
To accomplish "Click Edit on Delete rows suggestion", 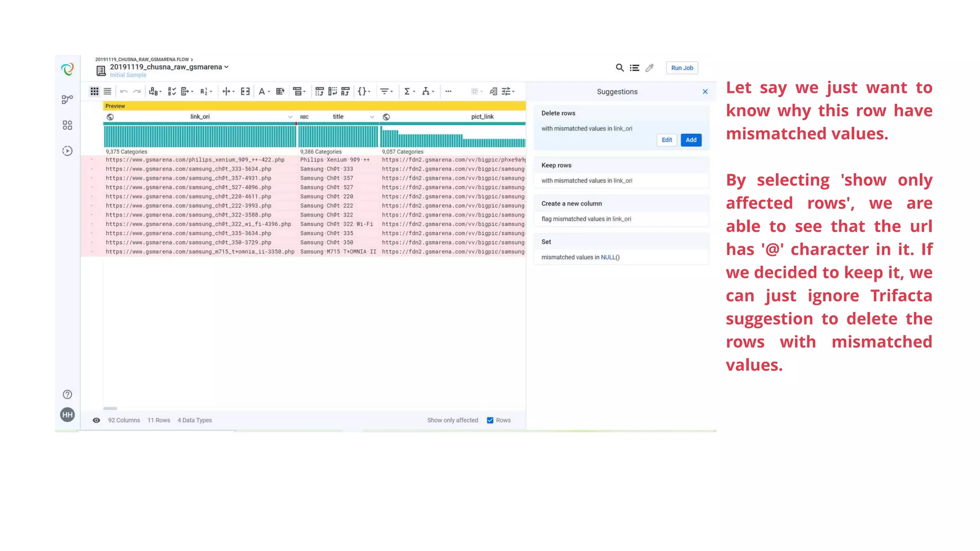I will (x=667, y=140).
